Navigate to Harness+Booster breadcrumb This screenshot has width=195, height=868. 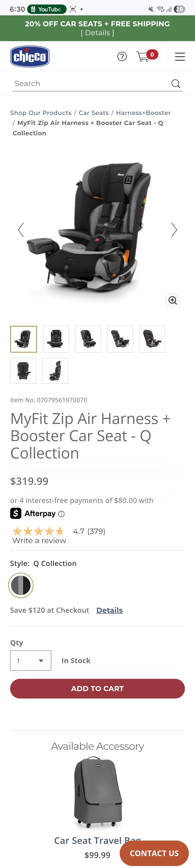tap(143, 113)
